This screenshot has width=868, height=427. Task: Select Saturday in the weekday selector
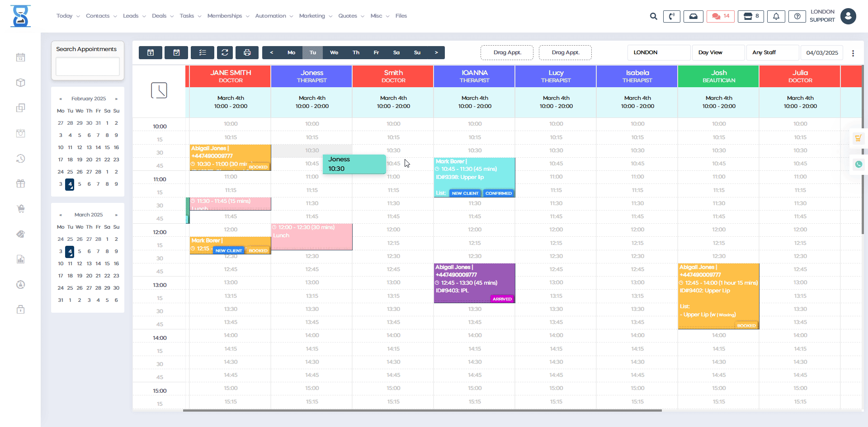tap(396, 52)
